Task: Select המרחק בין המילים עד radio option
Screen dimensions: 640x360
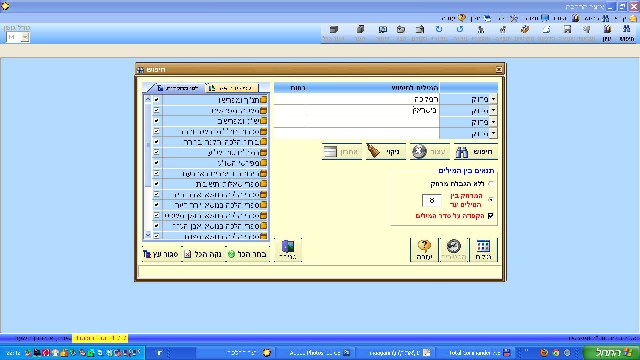Action: [491, 200]
